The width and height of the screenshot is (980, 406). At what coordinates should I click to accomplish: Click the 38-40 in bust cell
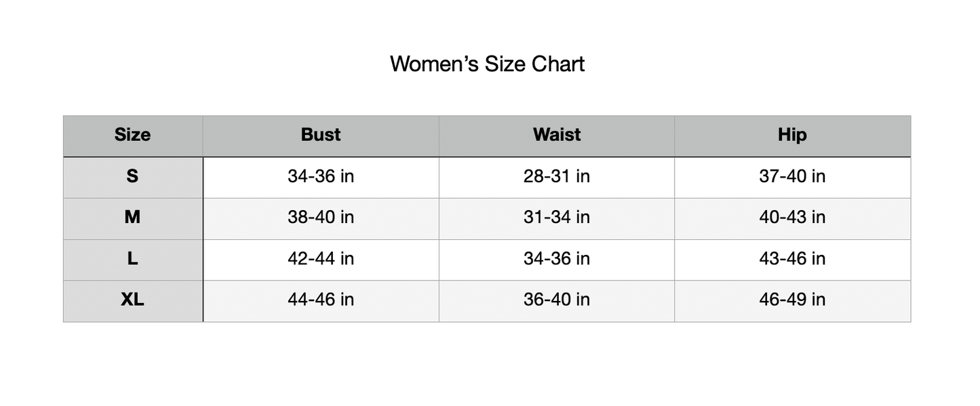point(321,218)
